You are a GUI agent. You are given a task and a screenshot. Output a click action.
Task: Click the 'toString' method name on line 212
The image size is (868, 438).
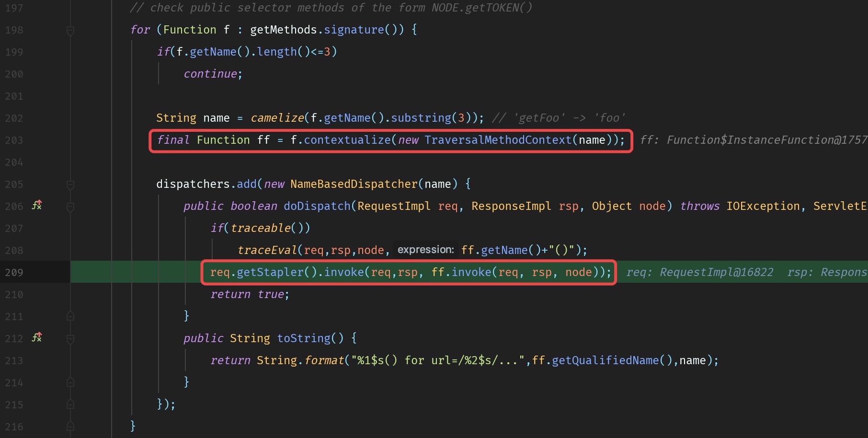(x=304, y=338)
